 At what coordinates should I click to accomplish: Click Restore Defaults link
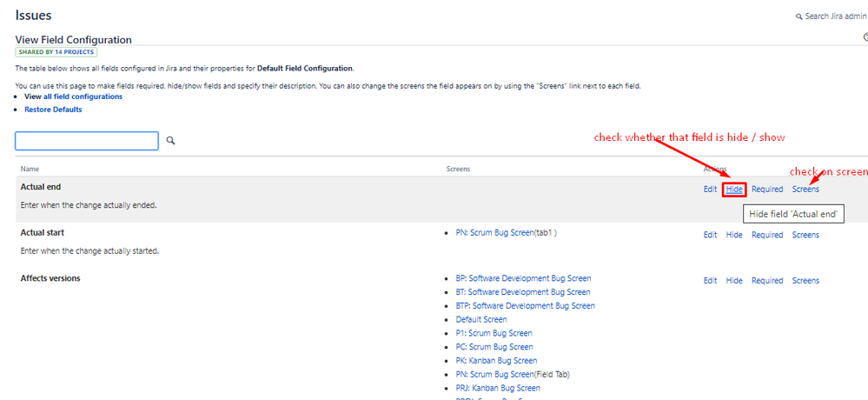click(x=53, y=110)
